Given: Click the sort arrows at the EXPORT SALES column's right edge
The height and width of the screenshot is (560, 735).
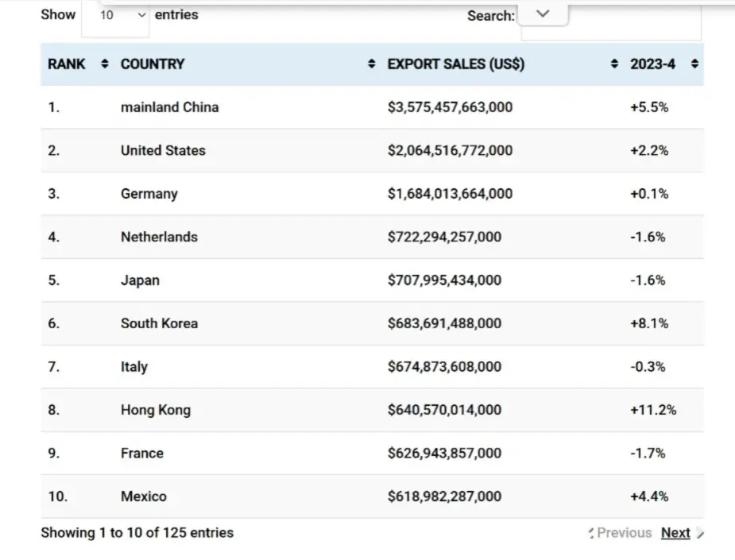Looking at the screenshot, I should click(x=613, y=64).
